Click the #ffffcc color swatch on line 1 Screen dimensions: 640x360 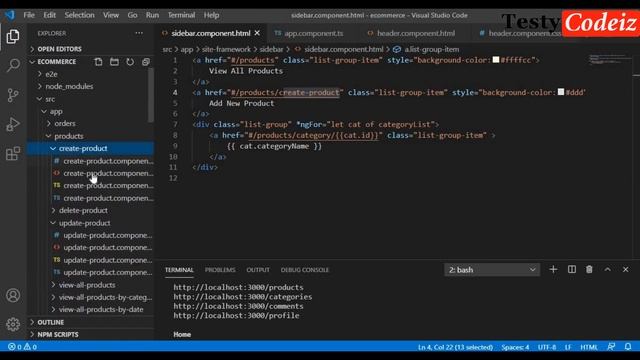point(496,60)
